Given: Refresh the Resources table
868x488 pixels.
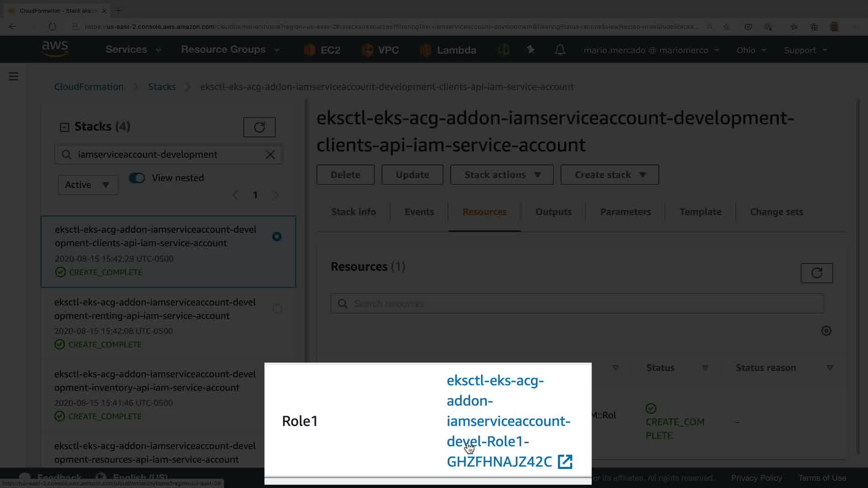Looking at the screenshot, I should coord(816,273).
